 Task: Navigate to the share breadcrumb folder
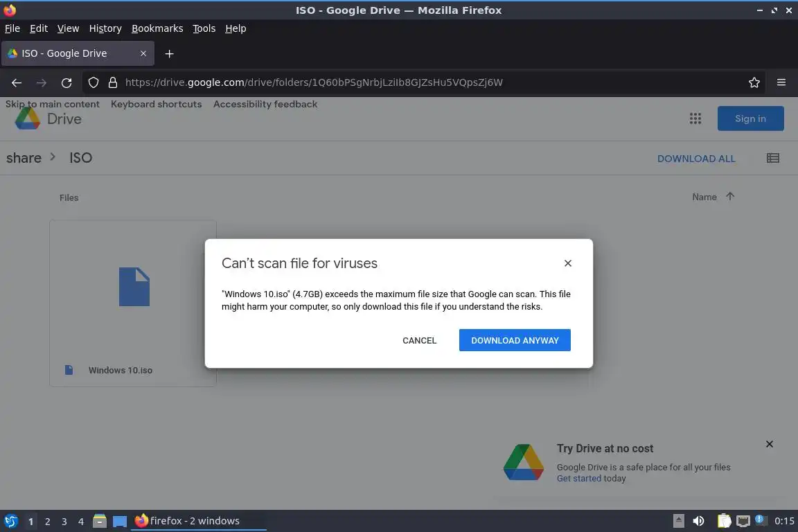24,158
